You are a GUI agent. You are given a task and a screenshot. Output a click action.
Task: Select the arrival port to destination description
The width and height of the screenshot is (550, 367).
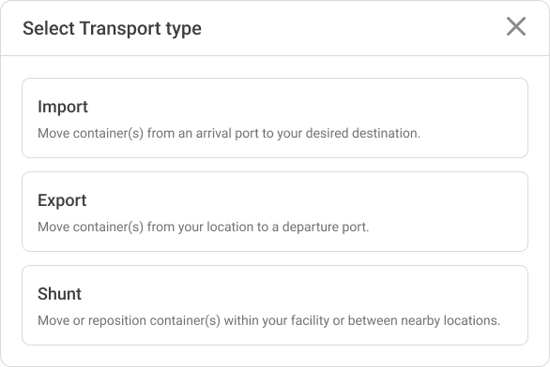[x=229, y=133]
